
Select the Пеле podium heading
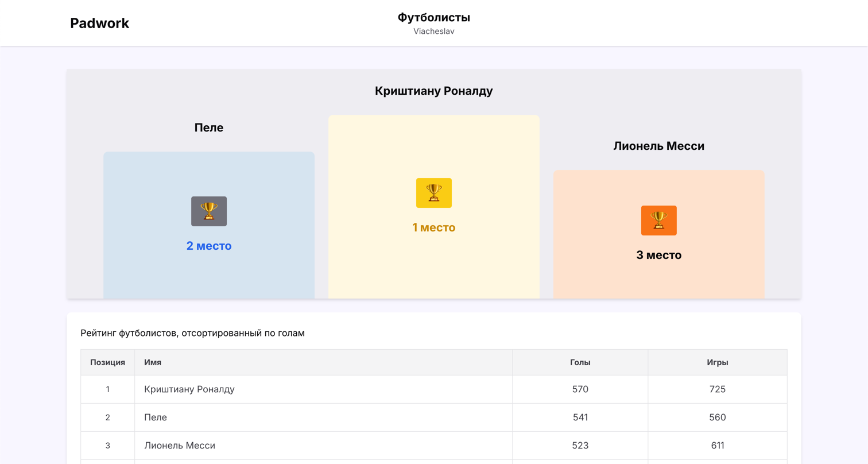click(x=209, y=127)
